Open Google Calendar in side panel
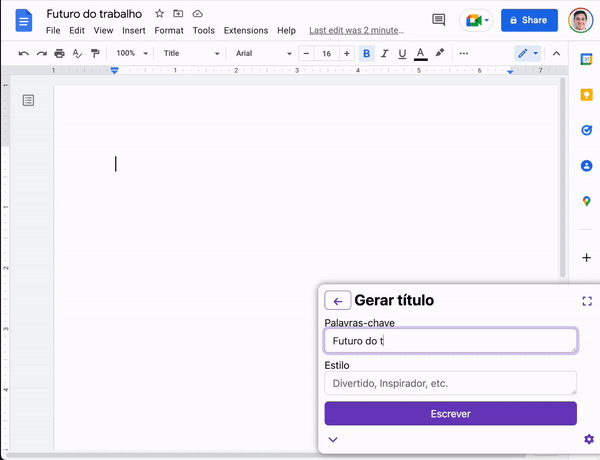The width and height of the screenshot is (600, 460). [587, 59]
